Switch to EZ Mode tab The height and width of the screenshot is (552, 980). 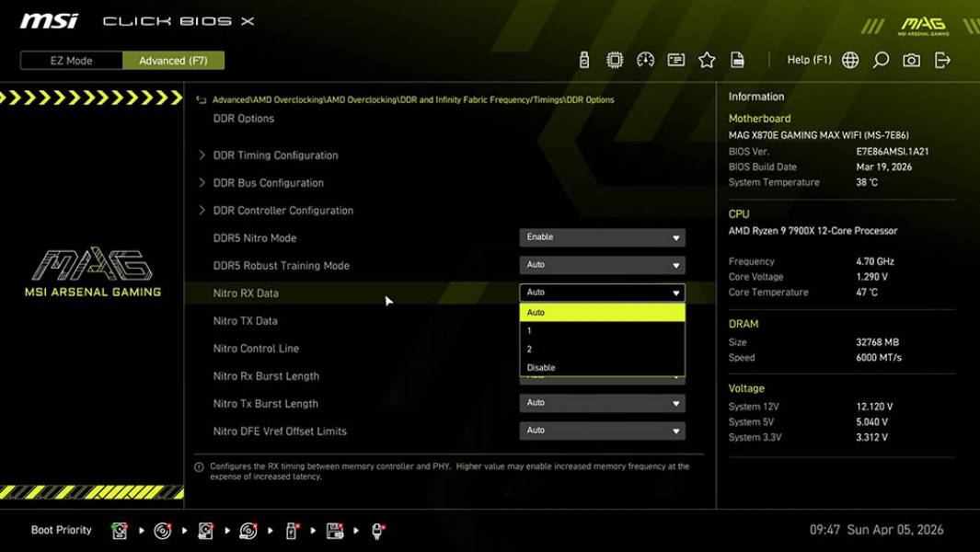70,60
